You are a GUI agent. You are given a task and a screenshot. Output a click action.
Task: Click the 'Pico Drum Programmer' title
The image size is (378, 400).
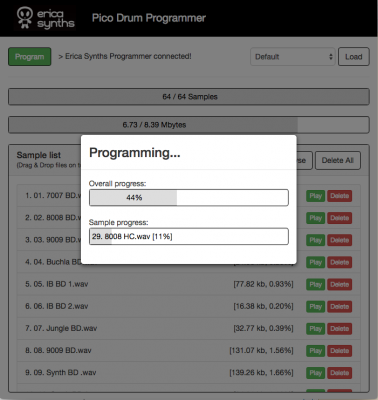tap(149, 18)
